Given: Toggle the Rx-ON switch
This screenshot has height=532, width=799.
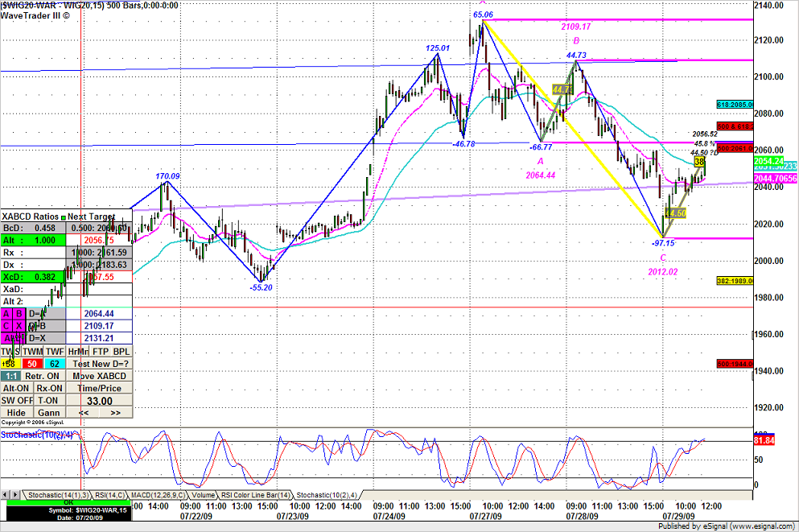Looking at the screenshot, I should click(47, 388).
